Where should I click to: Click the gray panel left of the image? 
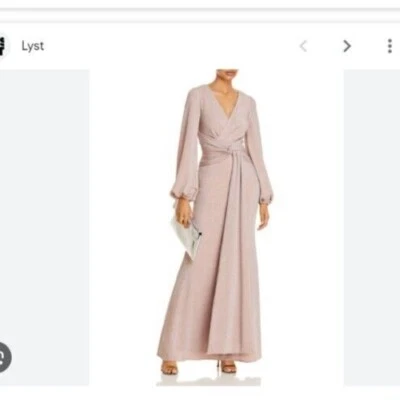pyautogui.click(x=44, y=227)
